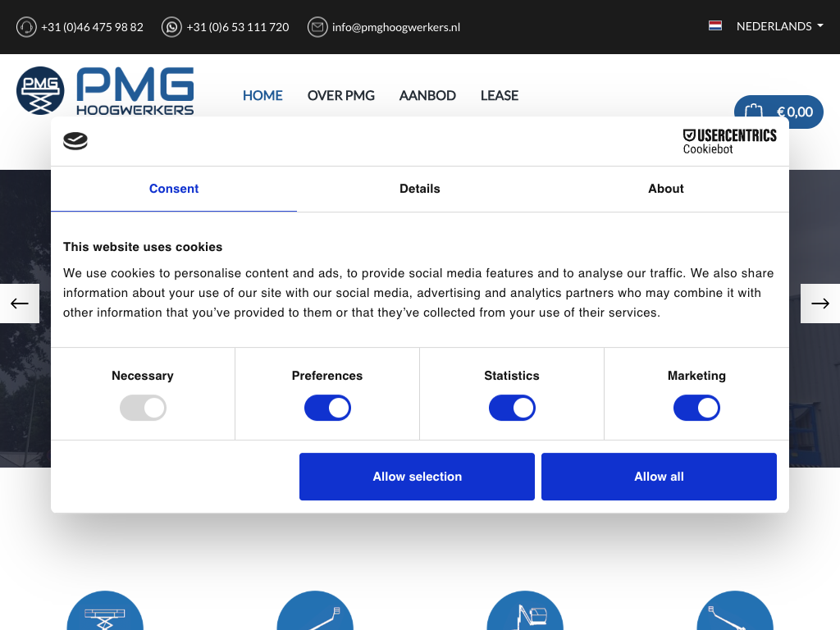The image size is (840, 630).
Task: Open the Usercentrics Cookiebot link
Action: pos(729,141)
